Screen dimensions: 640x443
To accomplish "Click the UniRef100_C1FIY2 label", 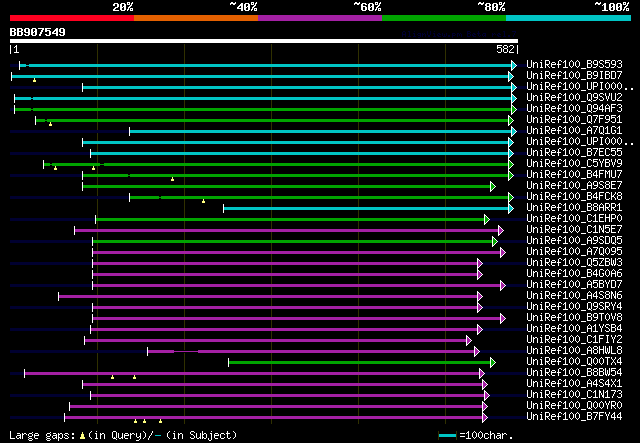I will click(x=574, y=340).
